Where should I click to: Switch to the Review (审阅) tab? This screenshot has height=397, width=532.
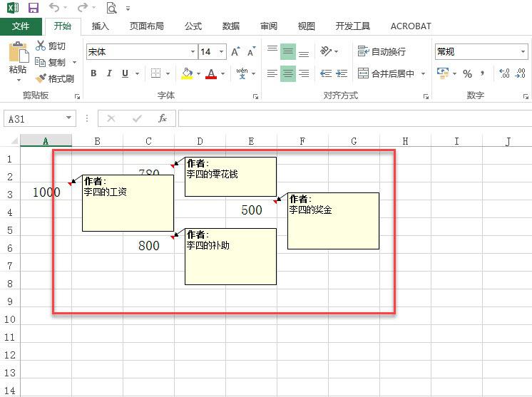(269, 26)
